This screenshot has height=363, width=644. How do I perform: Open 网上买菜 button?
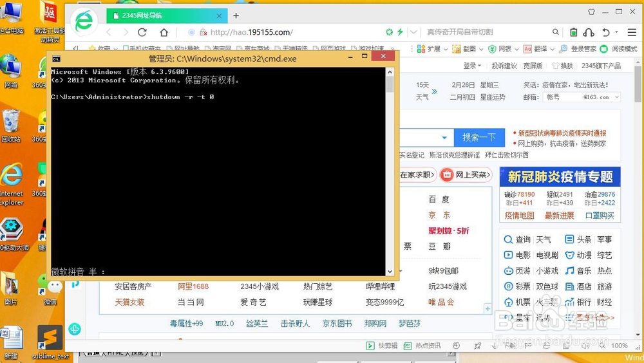[466, 175]
